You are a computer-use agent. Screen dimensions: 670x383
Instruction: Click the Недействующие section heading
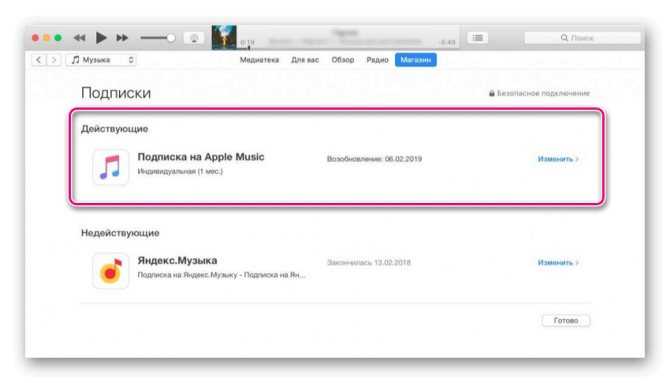click(x=120, y=233)
